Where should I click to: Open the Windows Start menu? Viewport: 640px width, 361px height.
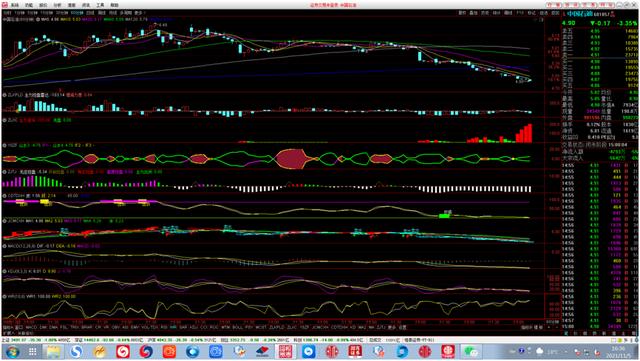(12, 351)
